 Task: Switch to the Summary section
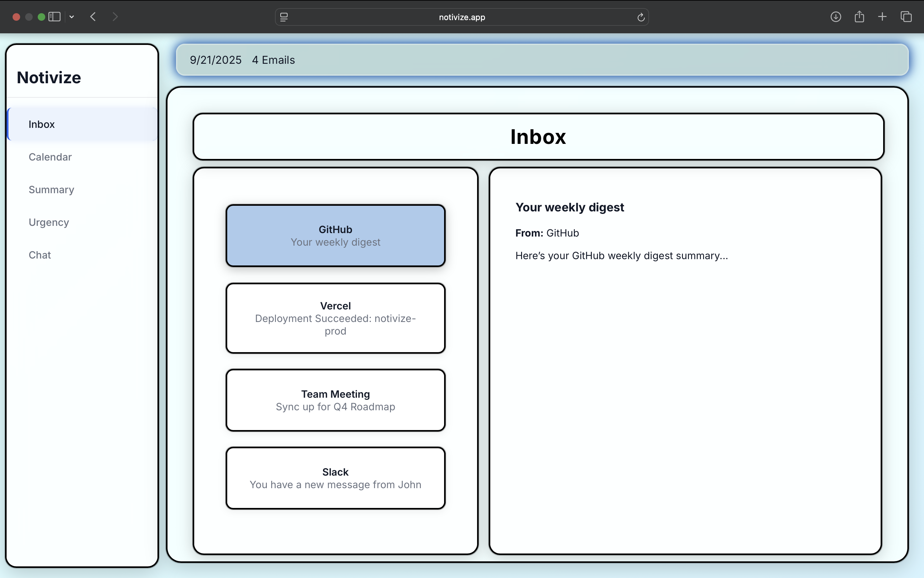pyautogui.click(x=51, y=190)
